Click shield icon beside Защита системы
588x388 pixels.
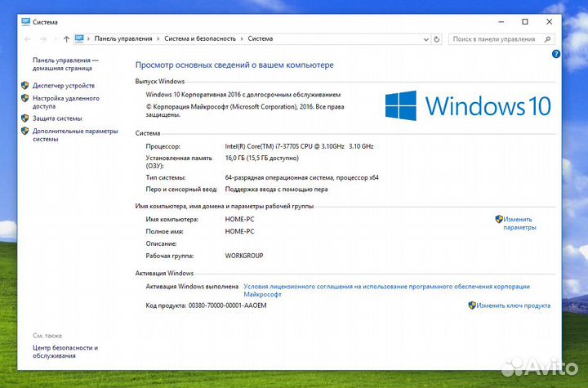point(24,118)
